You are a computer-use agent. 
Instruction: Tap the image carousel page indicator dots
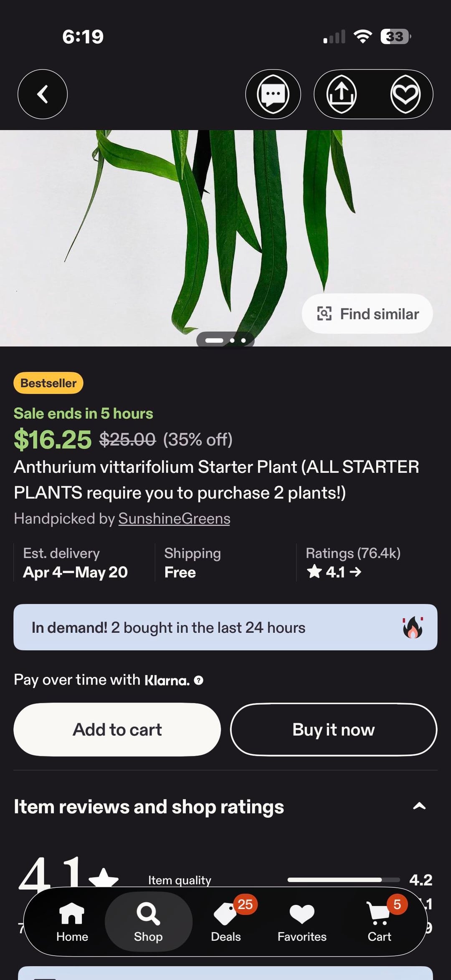225,340
